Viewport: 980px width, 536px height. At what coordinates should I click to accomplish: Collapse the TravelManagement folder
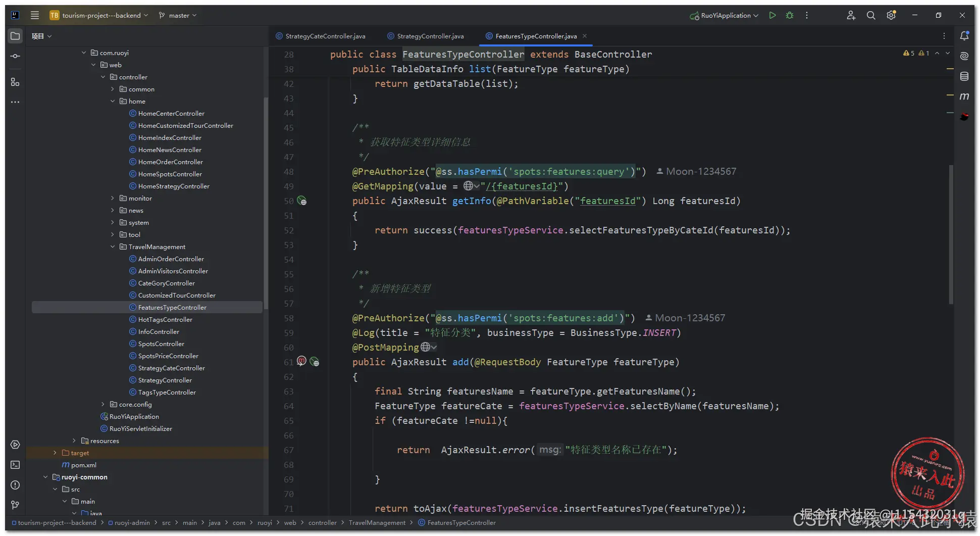(x=113, y=247)
